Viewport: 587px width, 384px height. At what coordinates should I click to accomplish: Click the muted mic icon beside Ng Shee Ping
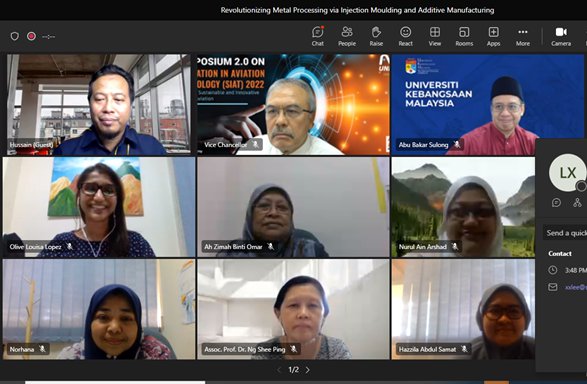coord(294,349)
